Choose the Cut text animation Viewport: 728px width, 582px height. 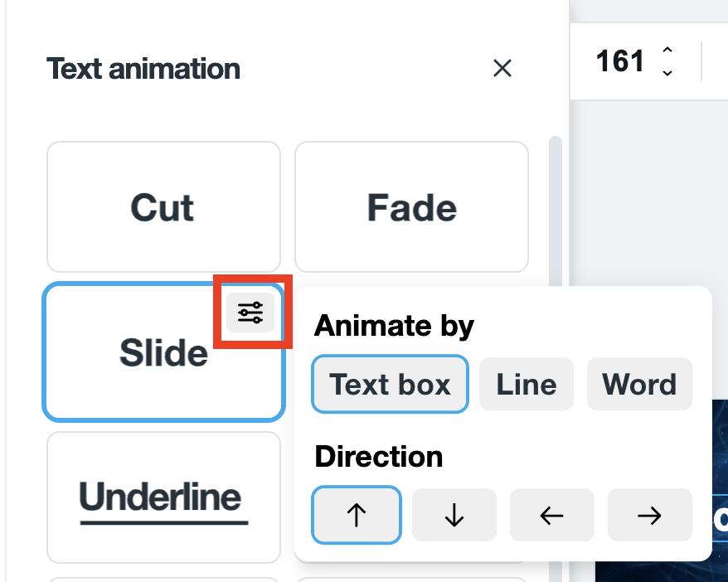coord(163,207)
